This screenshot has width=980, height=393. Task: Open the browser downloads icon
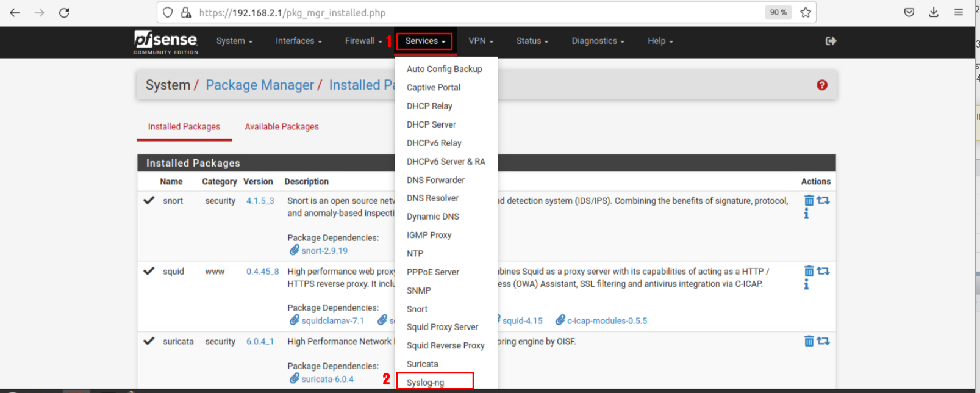pyautogui.click(x=934, y=13)
